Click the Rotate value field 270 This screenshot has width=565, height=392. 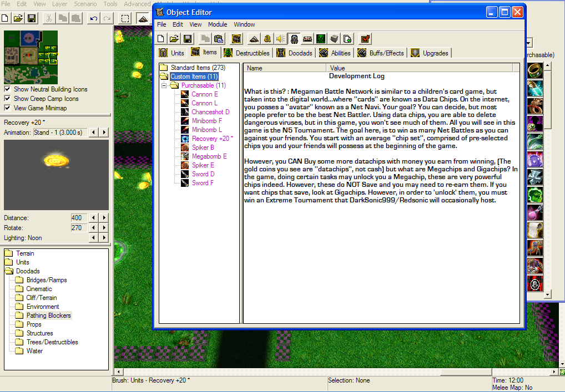click(79, 227)
